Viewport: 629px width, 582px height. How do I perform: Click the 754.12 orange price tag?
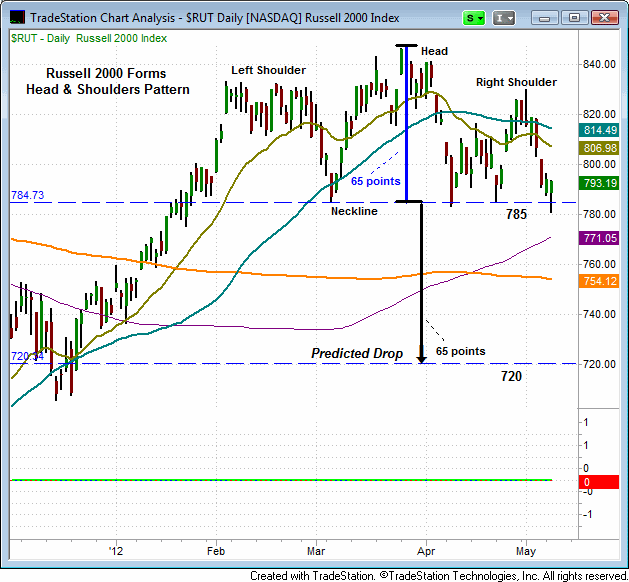click(x=599, y=281)
